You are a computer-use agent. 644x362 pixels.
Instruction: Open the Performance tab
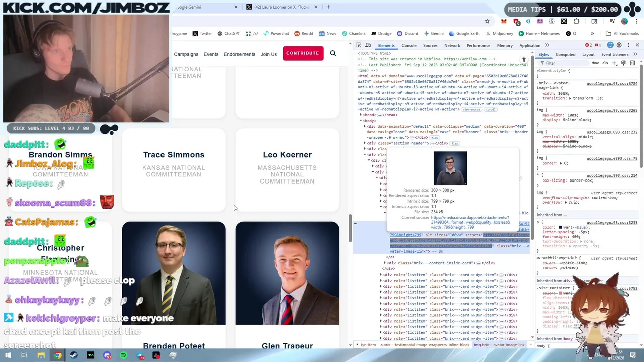(x=478, y=45)
